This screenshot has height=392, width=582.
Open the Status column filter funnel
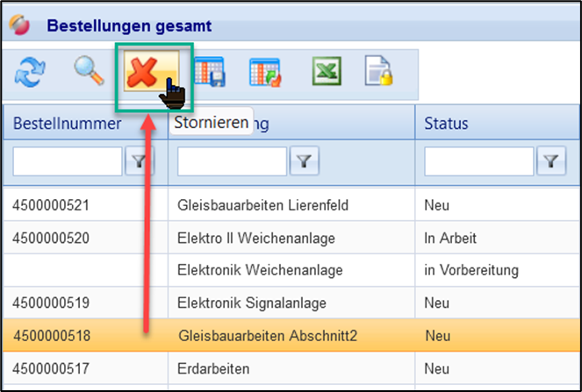(551, 160)
